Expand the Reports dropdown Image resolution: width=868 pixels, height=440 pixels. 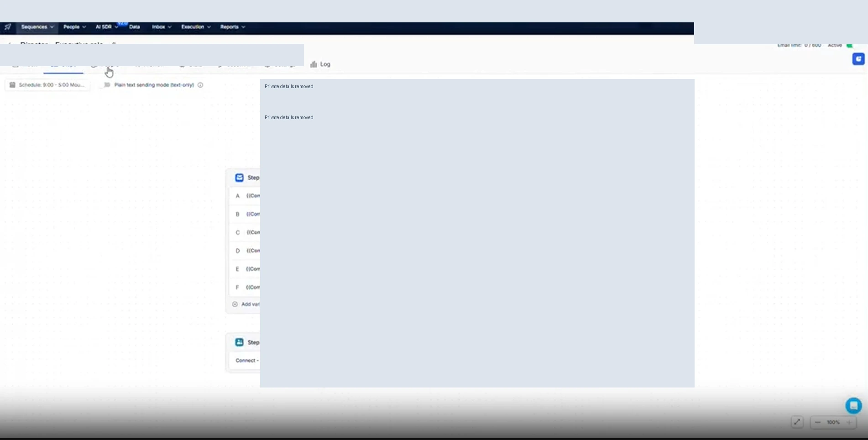point(233,27)
